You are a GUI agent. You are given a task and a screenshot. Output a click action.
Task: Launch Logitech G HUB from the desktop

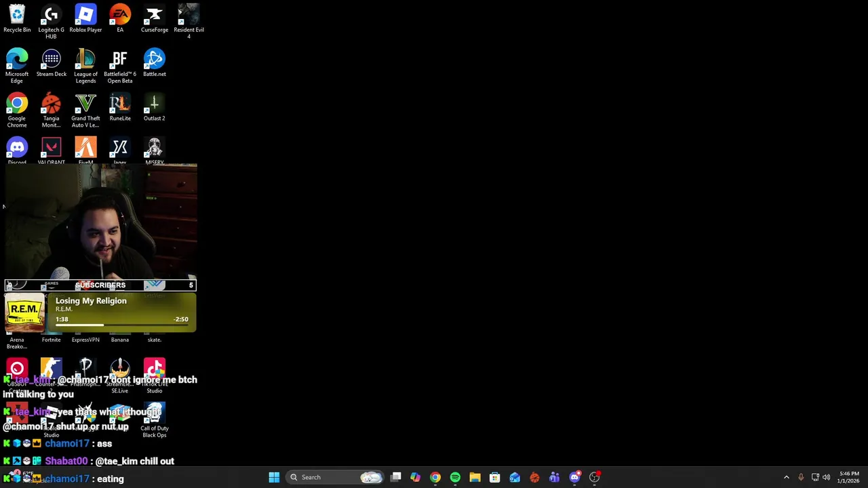[x=51, y=21]
